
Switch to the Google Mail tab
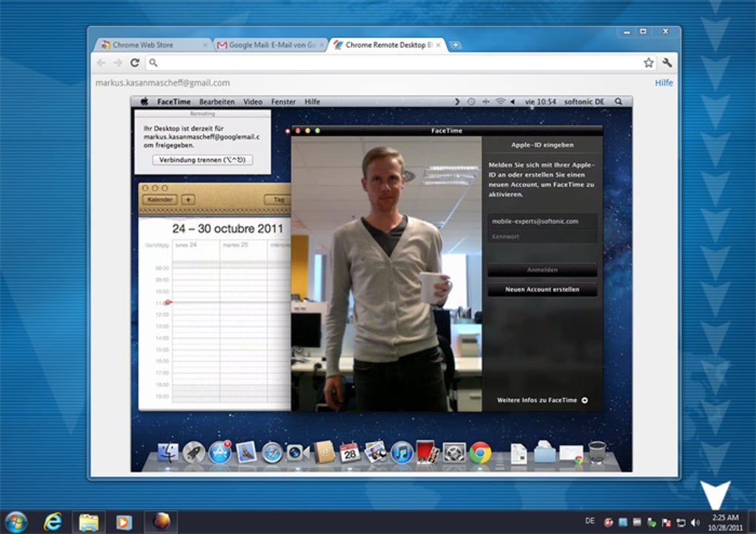(271, 44)
